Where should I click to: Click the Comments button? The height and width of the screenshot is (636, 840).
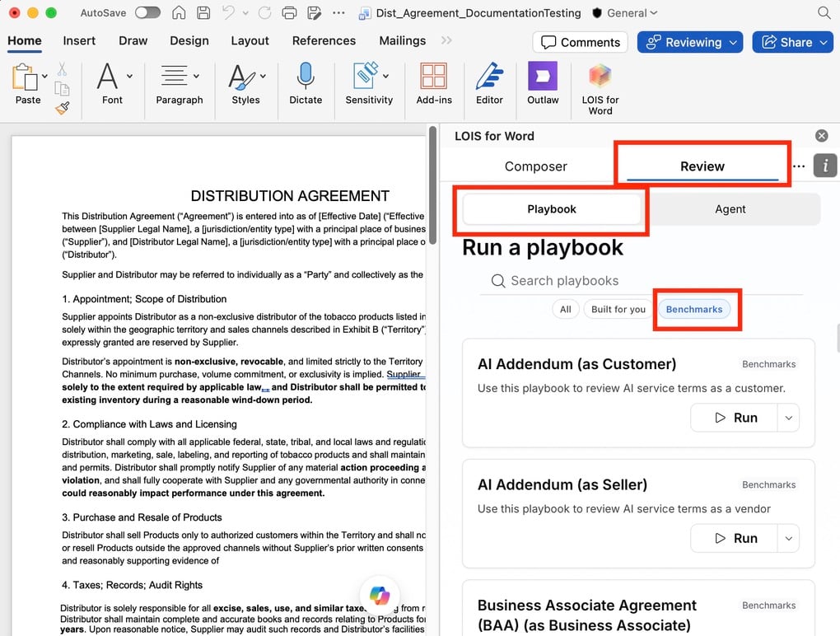(581, 42)
